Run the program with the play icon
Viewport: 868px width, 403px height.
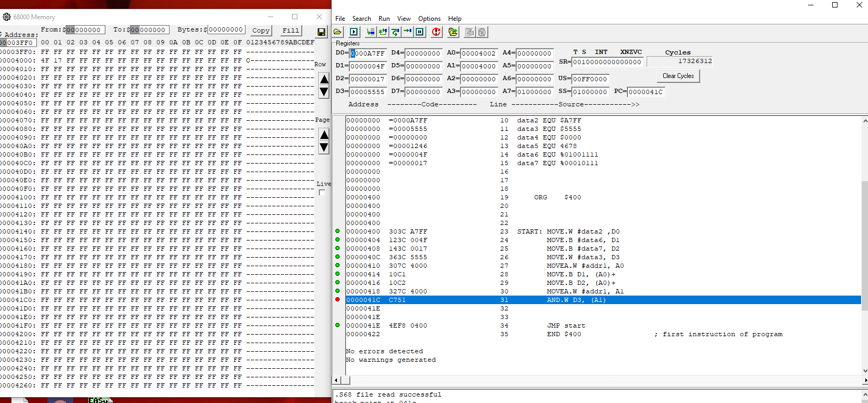point(354,32)
